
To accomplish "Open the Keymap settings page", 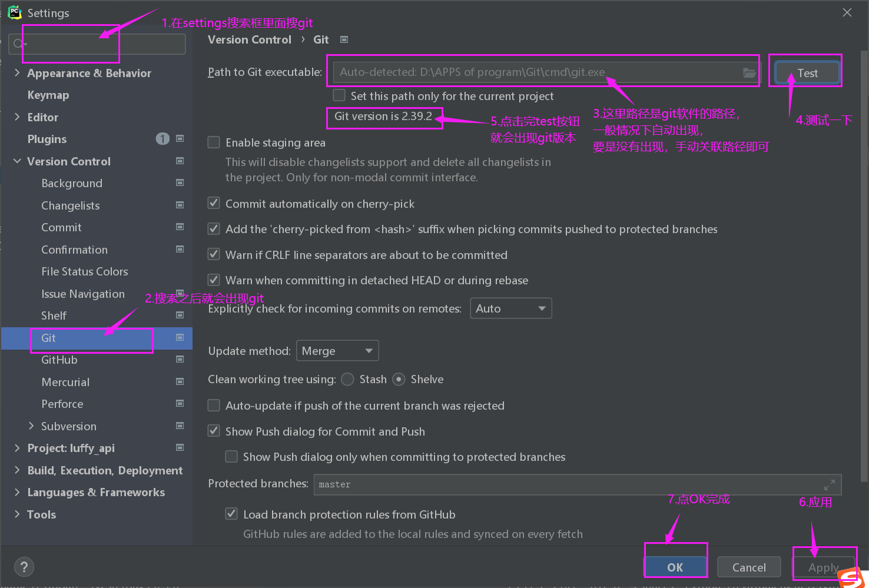I will (48, 95).
